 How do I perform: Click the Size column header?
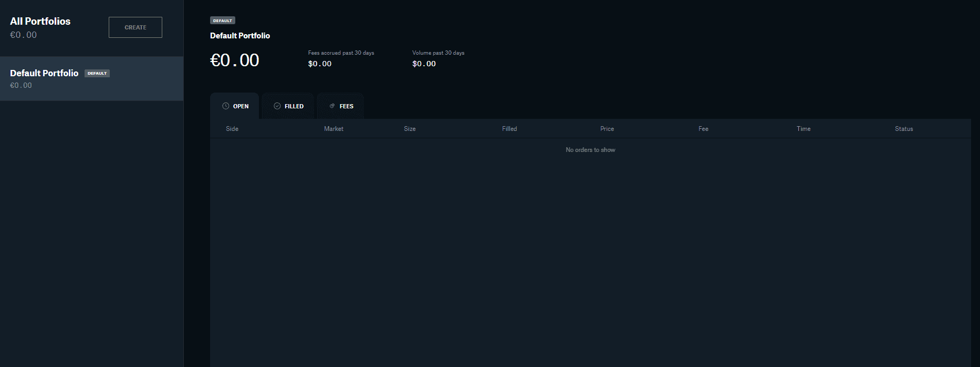pyautogui.click(x=410, y=129)
